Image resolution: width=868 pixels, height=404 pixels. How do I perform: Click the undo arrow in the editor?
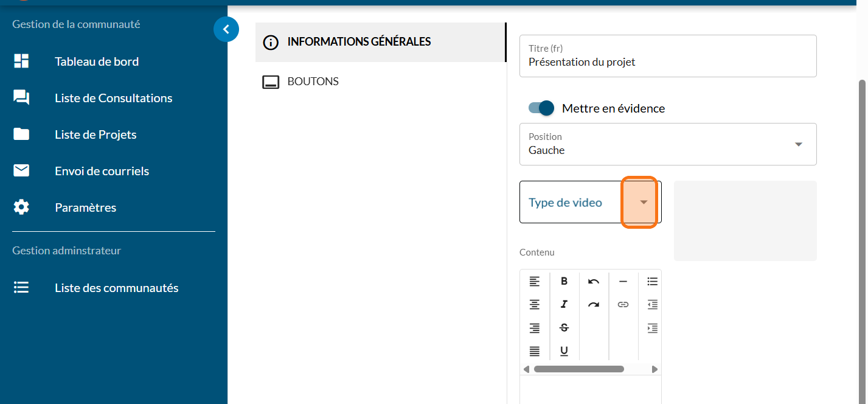pos(594,281)
